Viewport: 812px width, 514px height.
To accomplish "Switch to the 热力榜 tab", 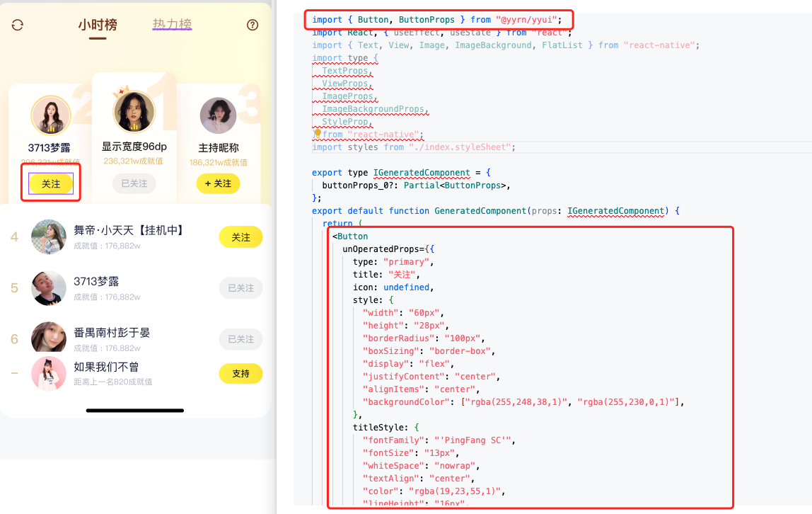I will (172, 25).
